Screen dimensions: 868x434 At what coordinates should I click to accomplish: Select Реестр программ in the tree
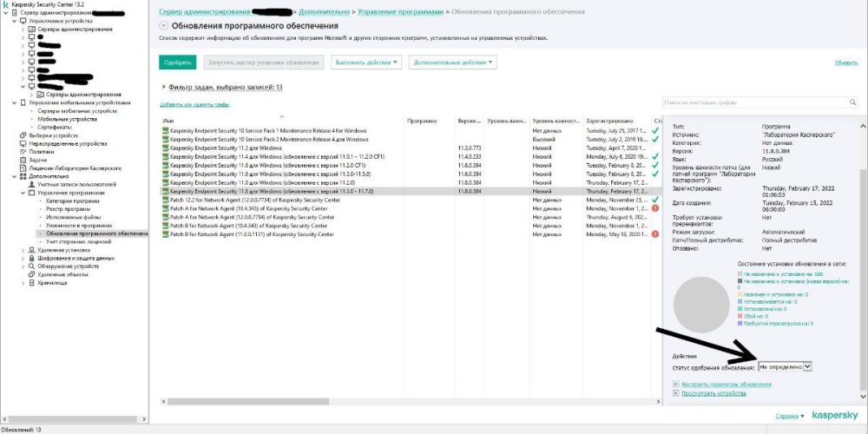click(x=69, y=209)
